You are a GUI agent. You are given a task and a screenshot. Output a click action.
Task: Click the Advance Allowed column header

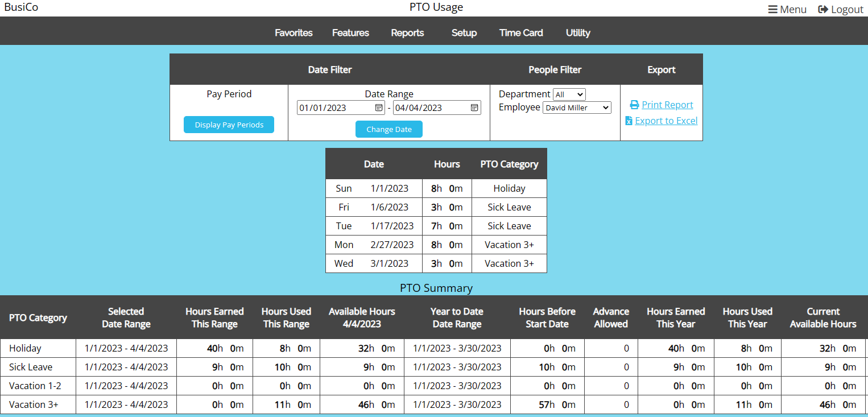click(611, 317)
